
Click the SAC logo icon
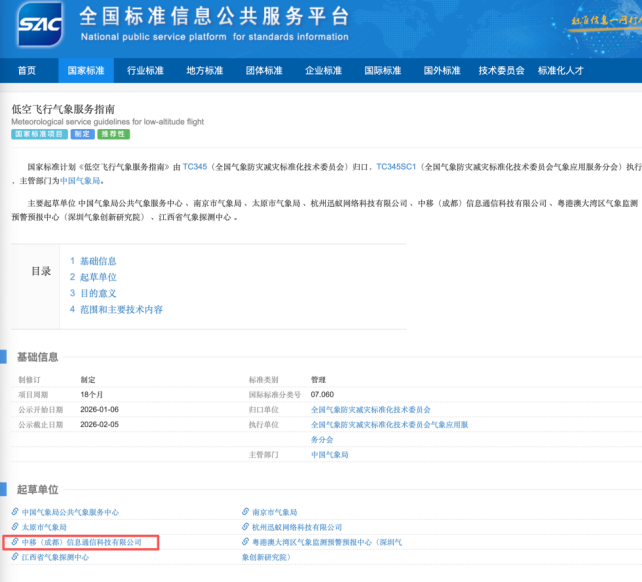pos(40,24)
